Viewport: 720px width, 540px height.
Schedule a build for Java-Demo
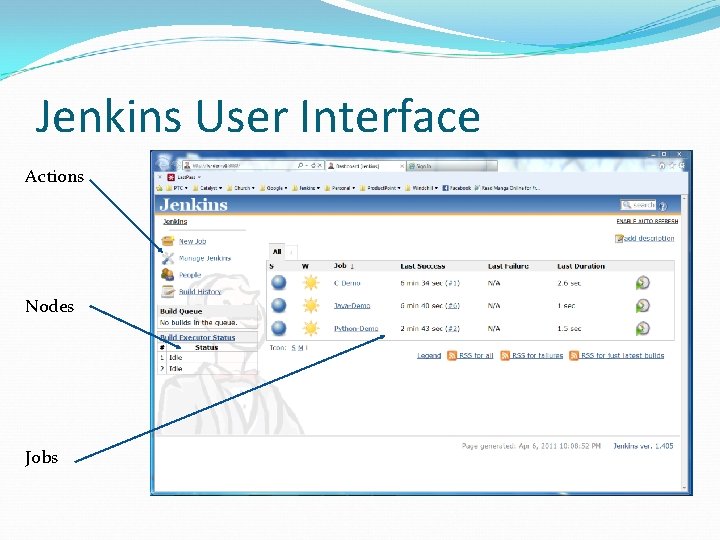[643, 305]
